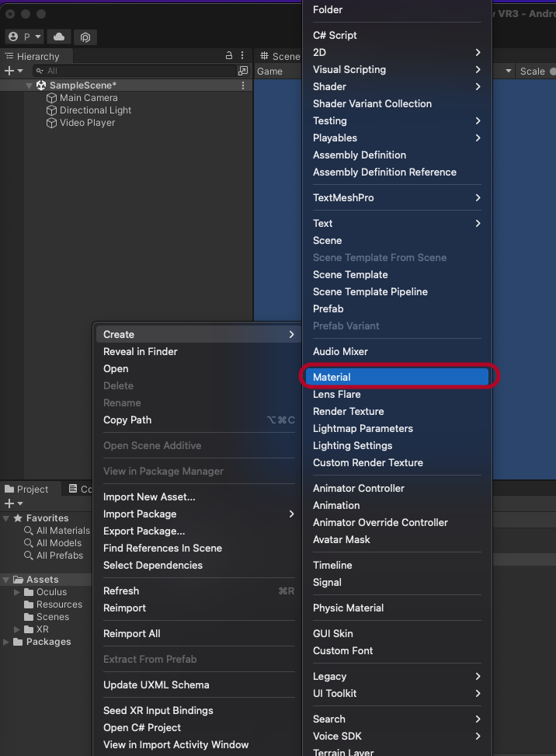Collapse the Assets folder tree
The width and height of the screenshot is (556, 756).
(5, 580)
